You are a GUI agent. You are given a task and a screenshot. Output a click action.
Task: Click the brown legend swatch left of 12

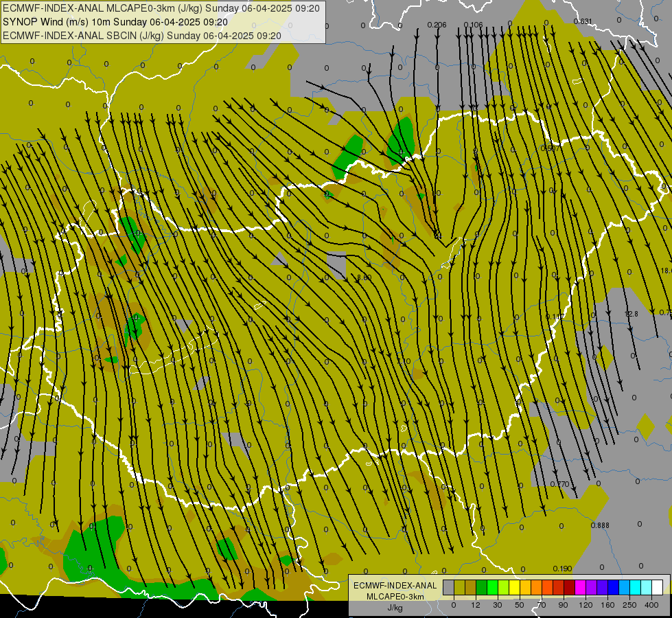tap(471, 588)
